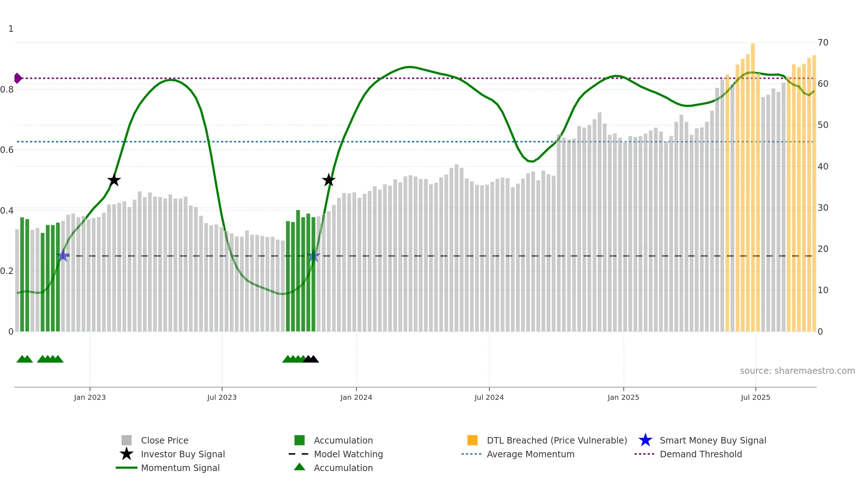Select the Jul 2023 axis tick label
Viewport: 868px width, 488px height.
222,397
